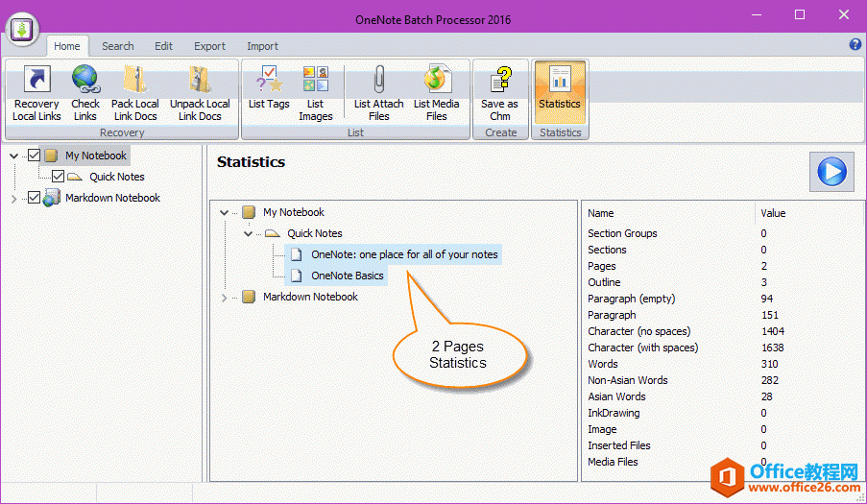Screen dimensions: 867x504
Task: Collapse Quick Notes in statistics tree
Action: (249, 234)
